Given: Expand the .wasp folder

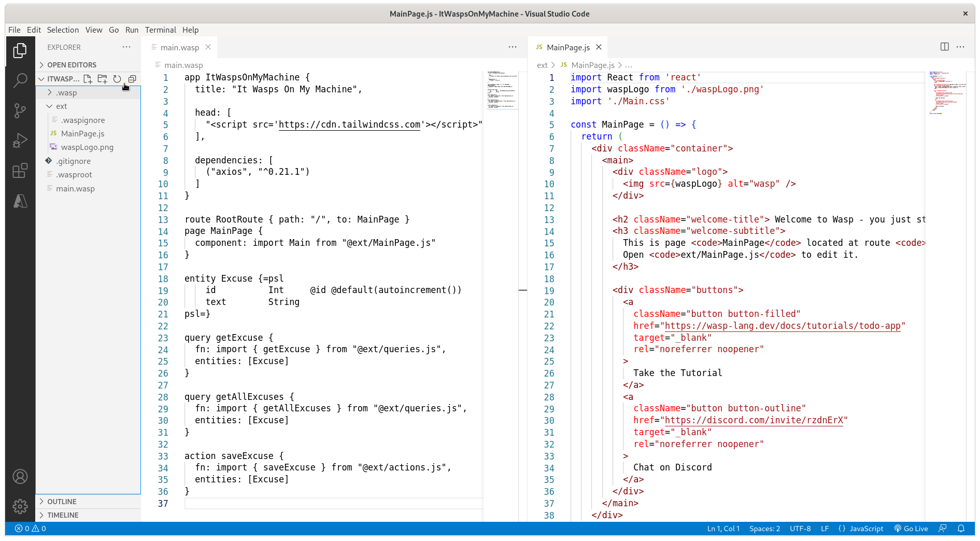Looking at the screenshot, I should tap(66, 93).
